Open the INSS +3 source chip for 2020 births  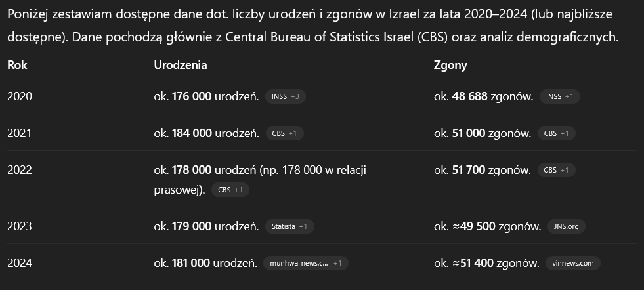pyautogui.click(x=285, y=96)
